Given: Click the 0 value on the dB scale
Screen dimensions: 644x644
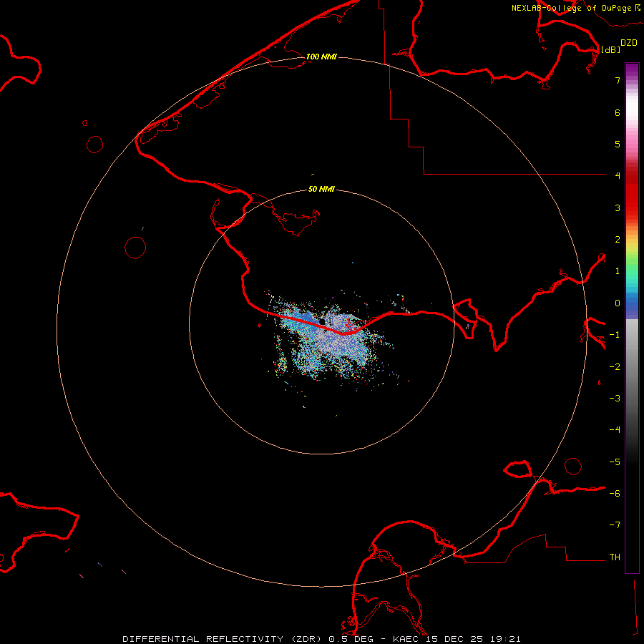Looking at the screenshot, I should coord(618,303).
